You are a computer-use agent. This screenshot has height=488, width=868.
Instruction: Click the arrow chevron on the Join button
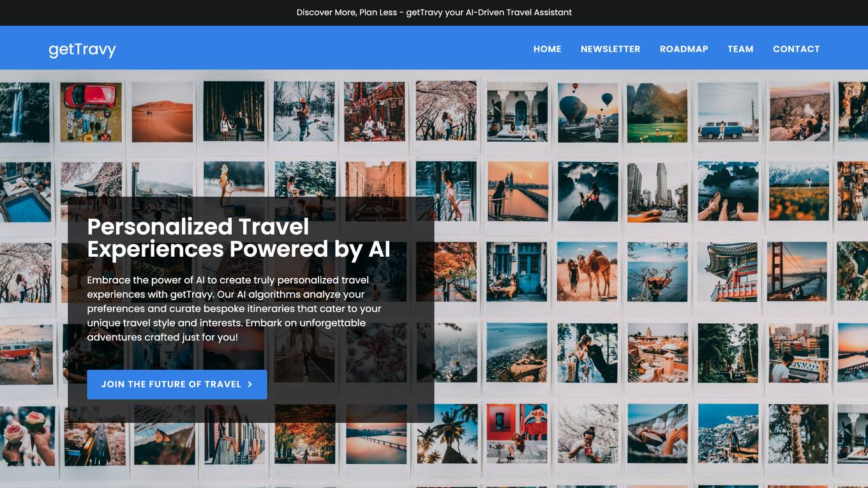tap(250, 385)
